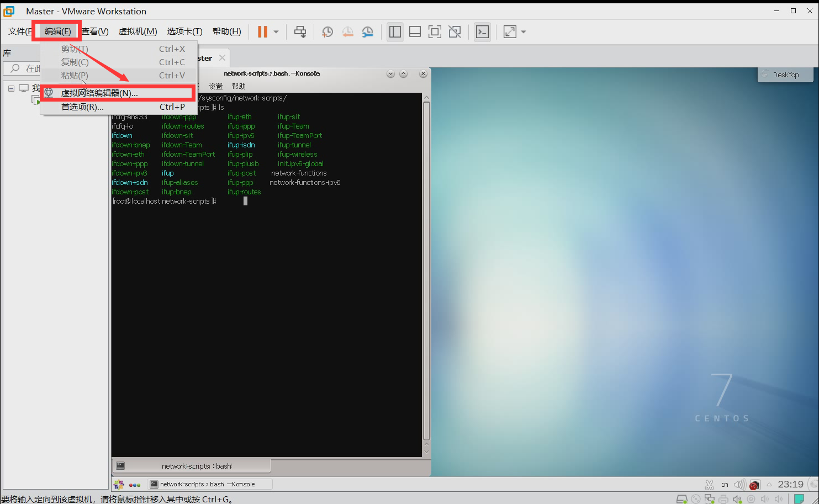This screenshot has width=819, height=504.
Task: Close the Master VM tab
Action: click(x=222, y=58)
